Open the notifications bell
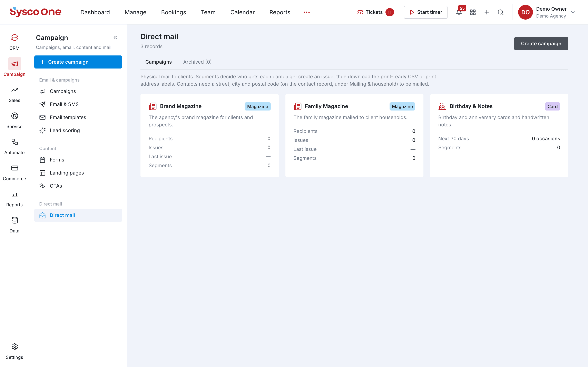 459,12
